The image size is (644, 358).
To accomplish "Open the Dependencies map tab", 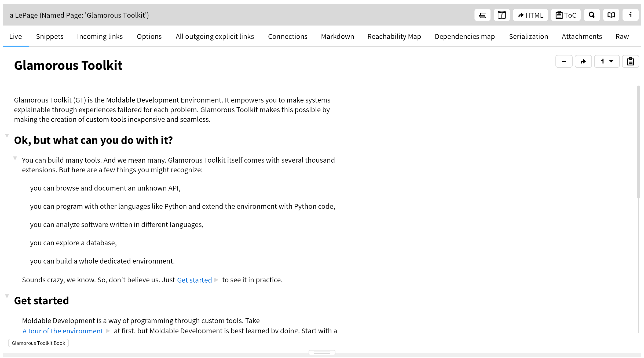I will point(465,36).
